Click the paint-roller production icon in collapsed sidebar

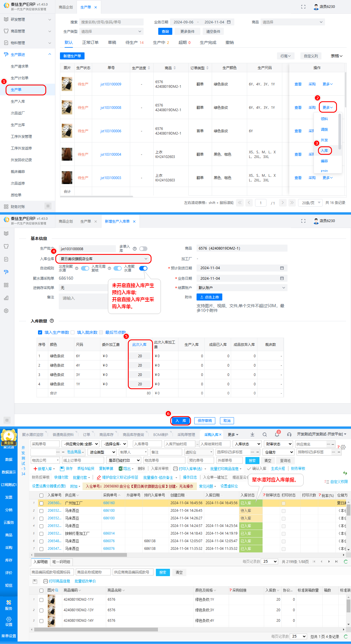pos(6,272)
